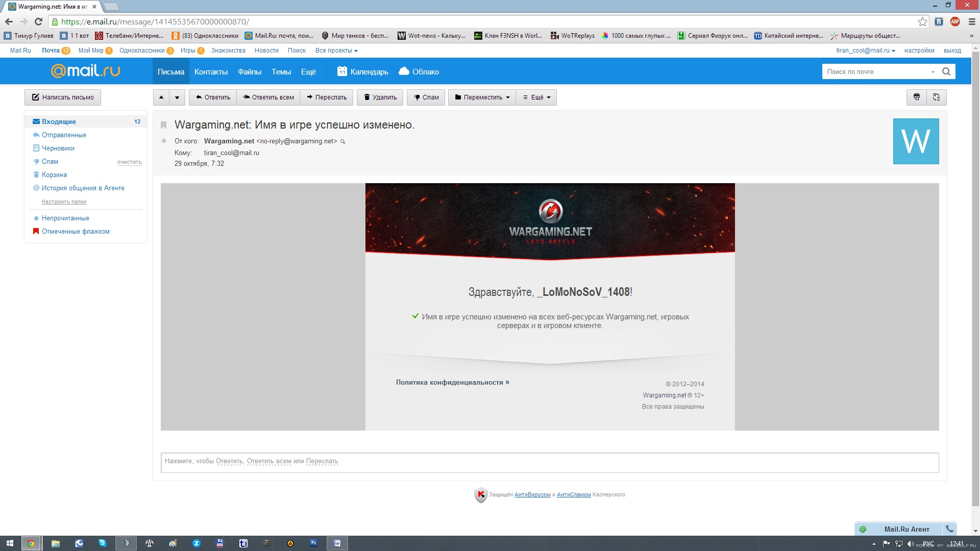Show more bookmarks chevron
Viewport: 980px width, 551px height.
tap(971, 36)
